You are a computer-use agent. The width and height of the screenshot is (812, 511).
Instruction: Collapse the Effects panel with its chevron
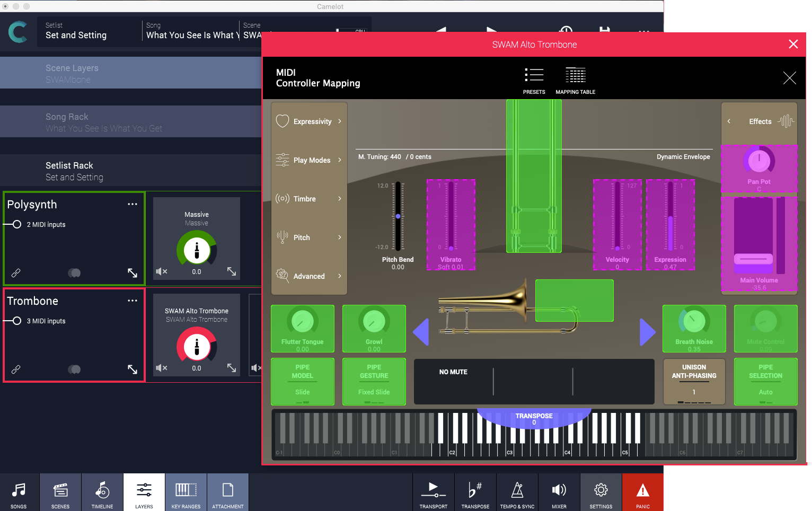729,121
